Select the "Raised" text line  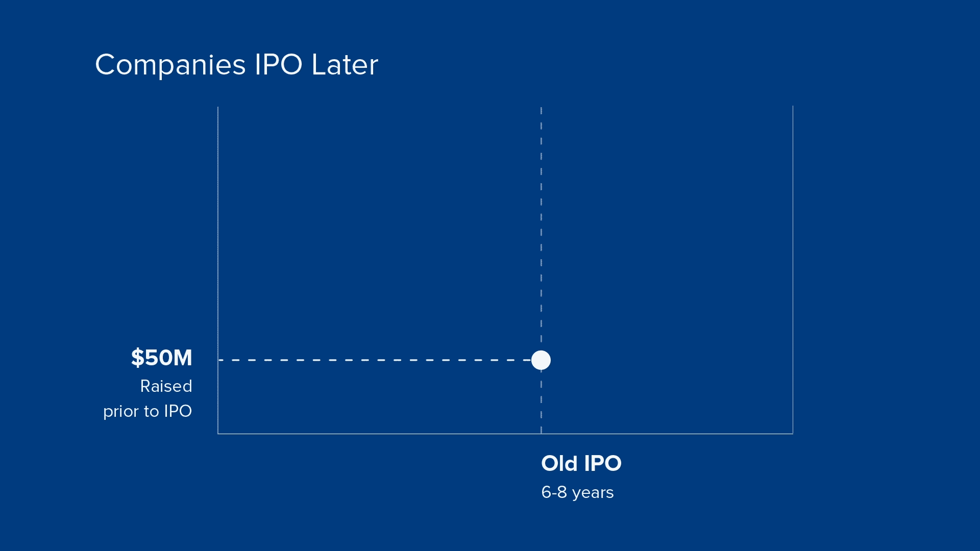pos(166,386)
